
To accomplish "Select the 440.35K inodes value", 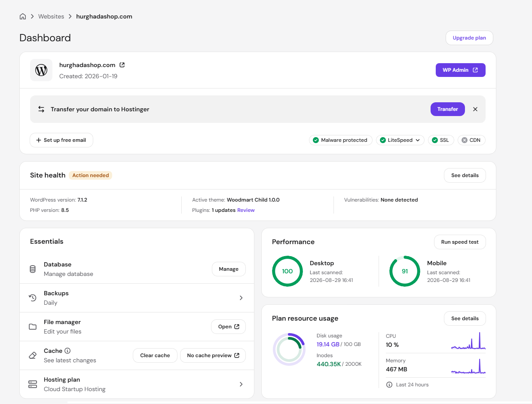I will click(x=329, y=364).
